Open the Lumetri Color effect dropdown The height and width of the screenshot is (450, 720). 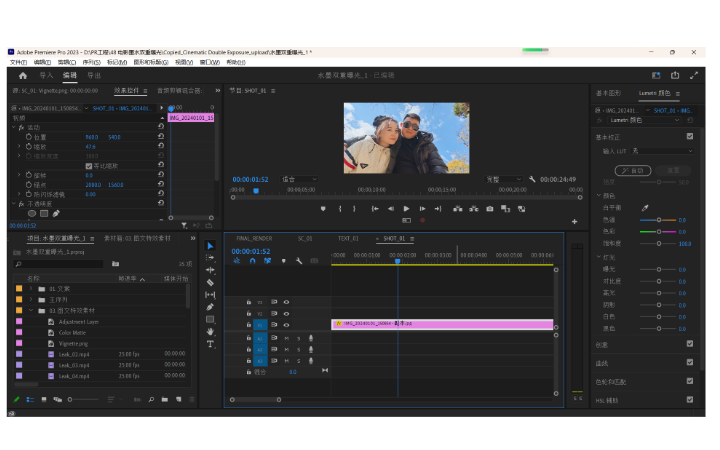[644, 120]
